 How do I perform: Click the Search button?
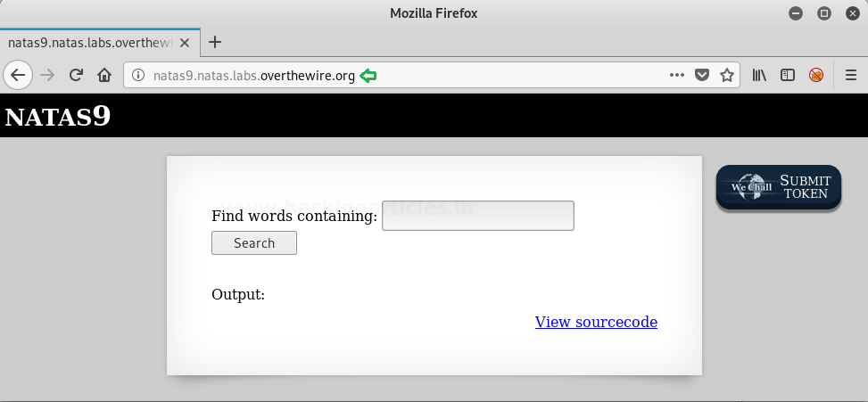254,243
